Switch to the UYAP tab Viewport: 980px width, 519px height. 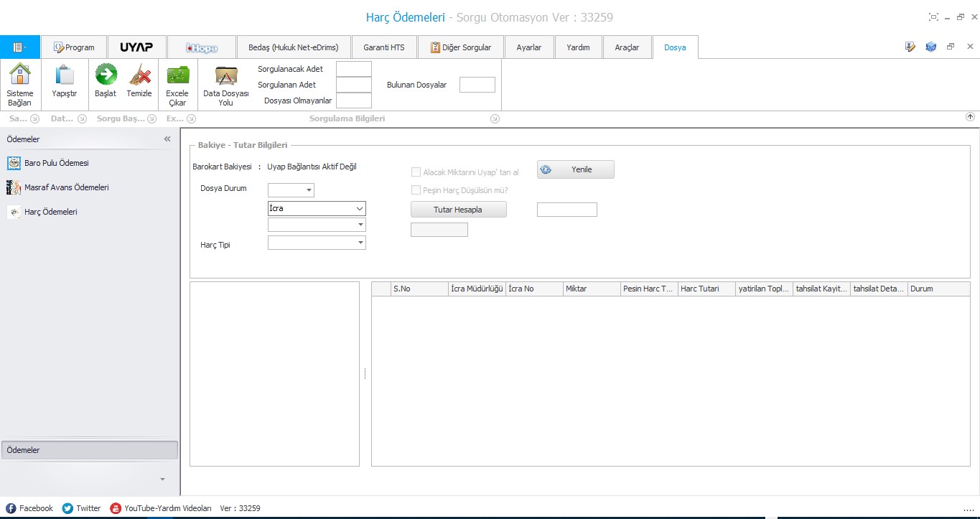click(136, 47)
